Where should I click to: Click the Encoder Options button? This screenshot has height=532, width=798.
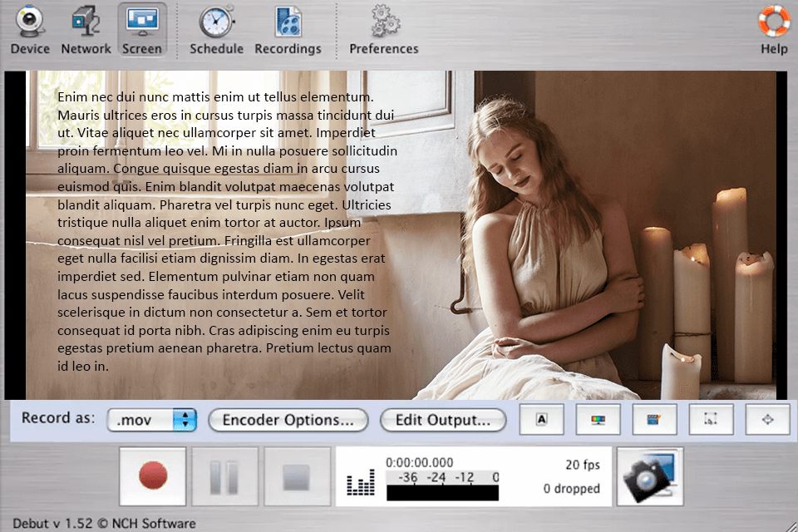[288, 420]
